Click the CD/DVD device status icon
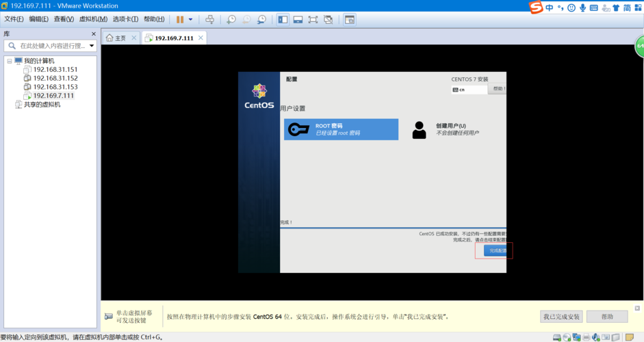 pos(567,337)
